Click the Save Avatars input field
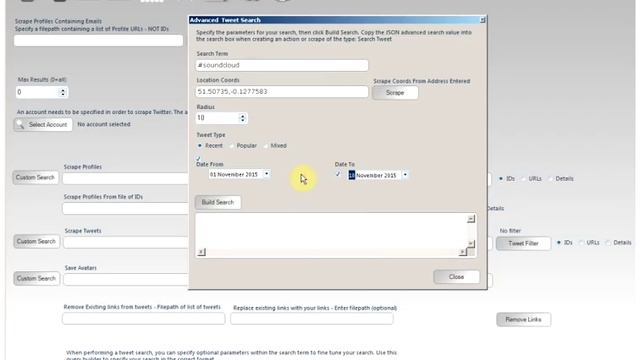 (126, 280)
